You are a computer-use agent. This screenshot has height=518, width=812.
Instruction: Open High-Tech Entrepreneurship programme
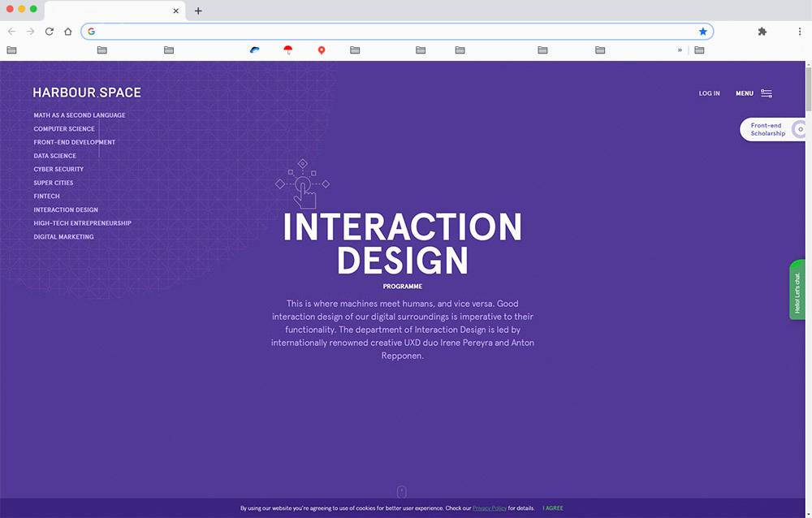82,222
